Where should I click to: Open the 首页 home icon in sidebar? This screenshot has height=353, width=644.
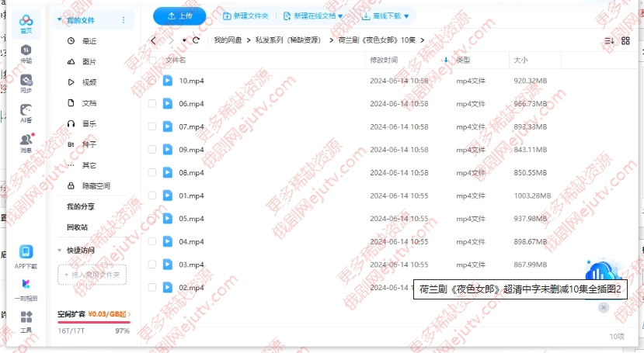coord(26,24)
